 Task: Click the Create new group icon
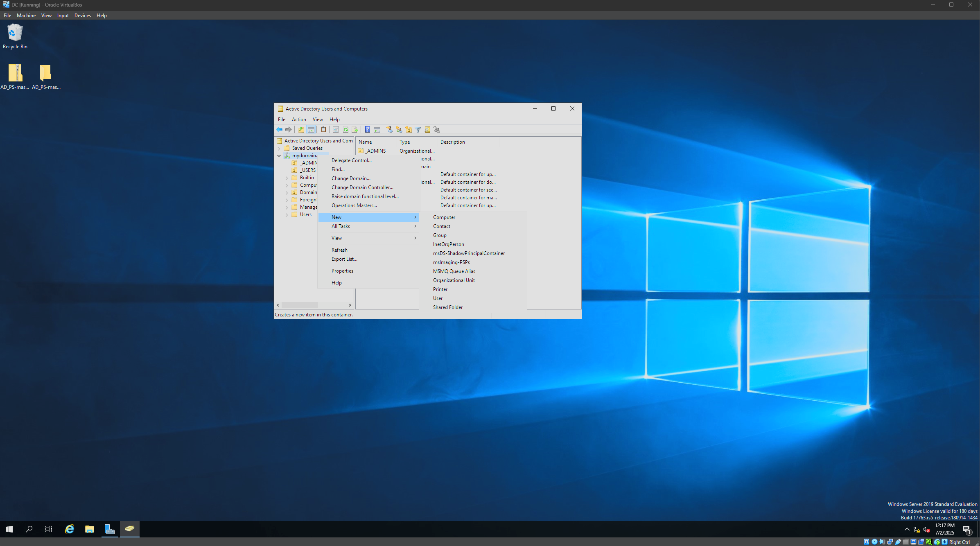(x=399, y=130)
